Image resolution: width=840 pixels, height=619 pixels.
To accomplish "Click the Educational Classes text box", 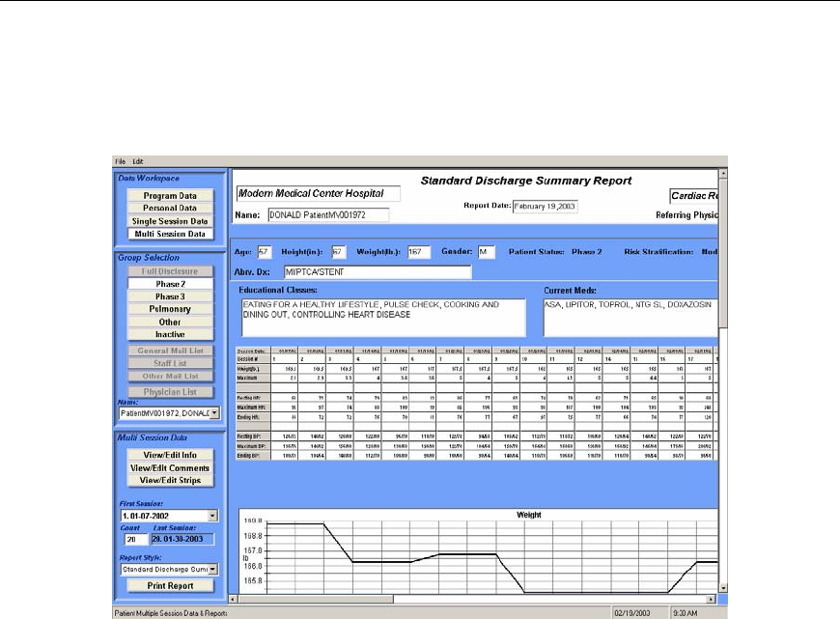I will 383,318.
